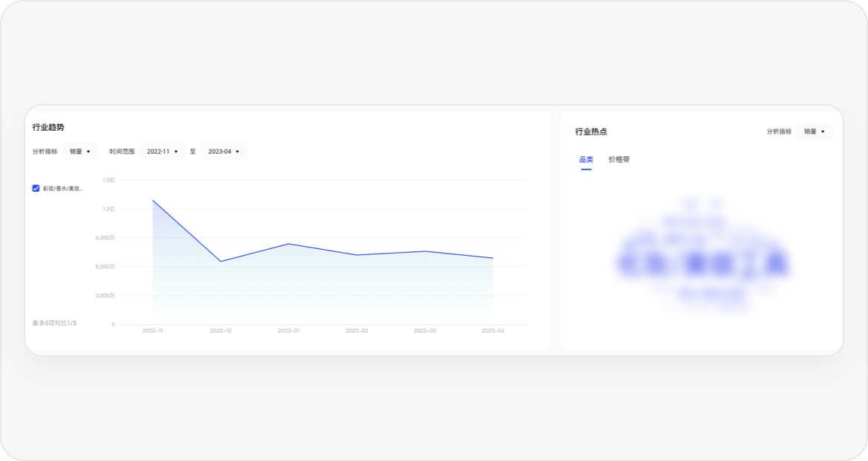Click the chart line point at 2022-12
Viewport: 868px width, 461px height.
click(221, 261)
